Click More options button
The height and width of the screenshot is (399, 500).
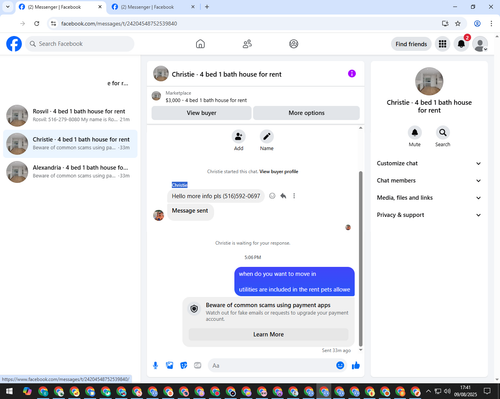(x=306, y=113)
